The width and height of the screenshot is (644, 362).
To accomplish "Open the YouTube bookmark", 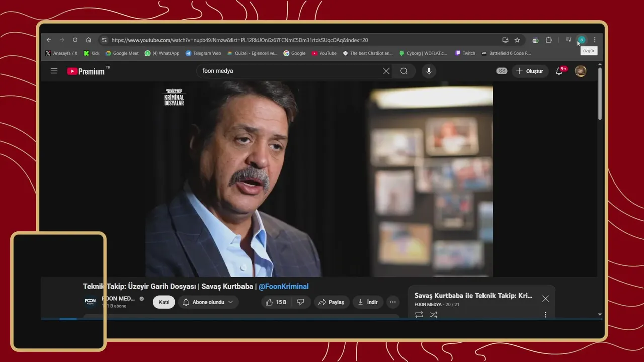I will tap(324, 53).
